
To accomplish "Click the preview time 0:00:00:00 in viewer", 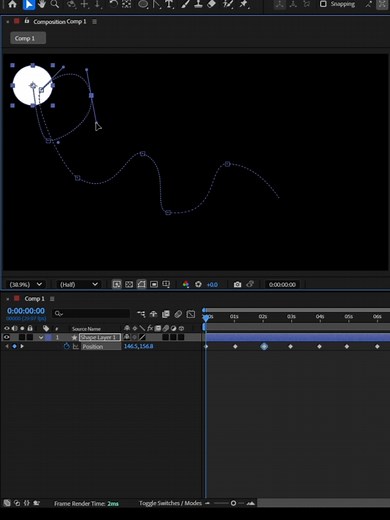I will (x=282, y=285).
